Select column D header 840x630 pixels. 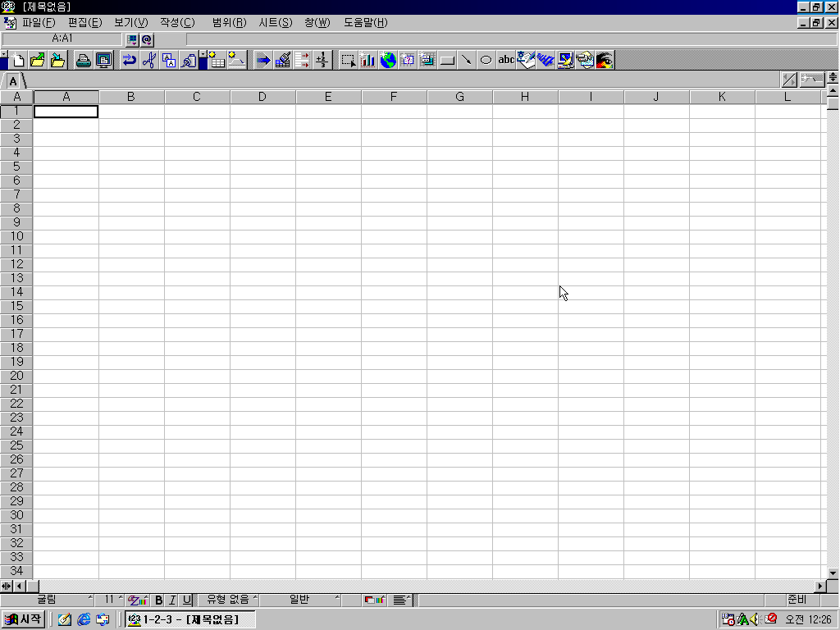(x=262, y=97)
